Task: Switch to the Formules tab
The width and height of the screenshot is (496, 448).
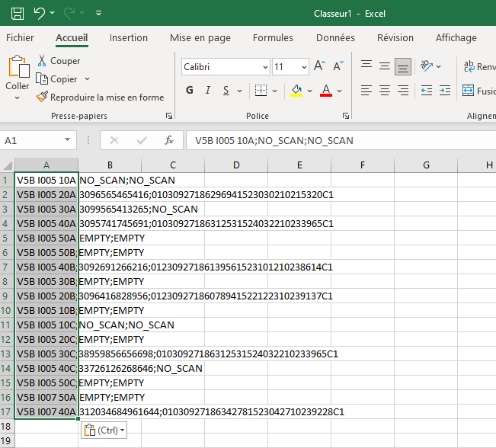Action: point(273,38)
